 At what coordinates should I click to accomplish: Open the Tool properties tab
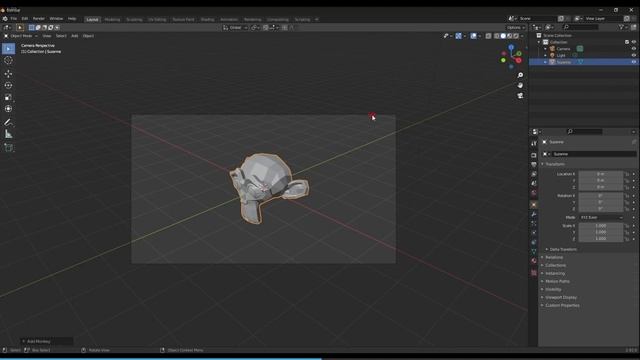[x=534, y=144]
